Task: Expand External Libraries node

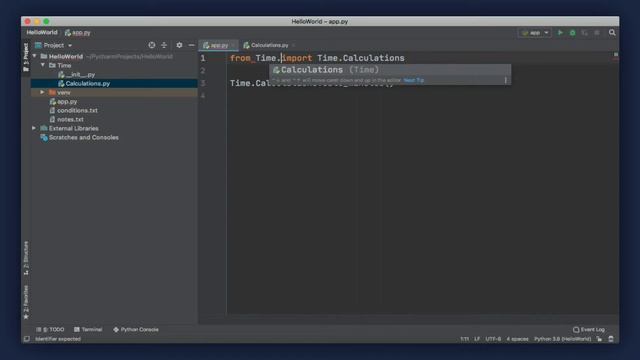Action: (34, 128)
